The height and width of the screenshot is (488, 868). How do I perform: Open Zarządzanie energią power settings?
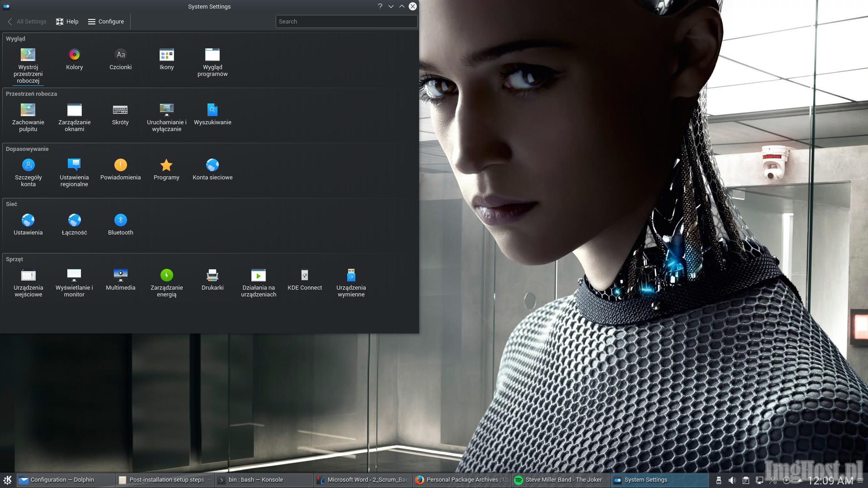pyautogui.click(x=166, y=283)
